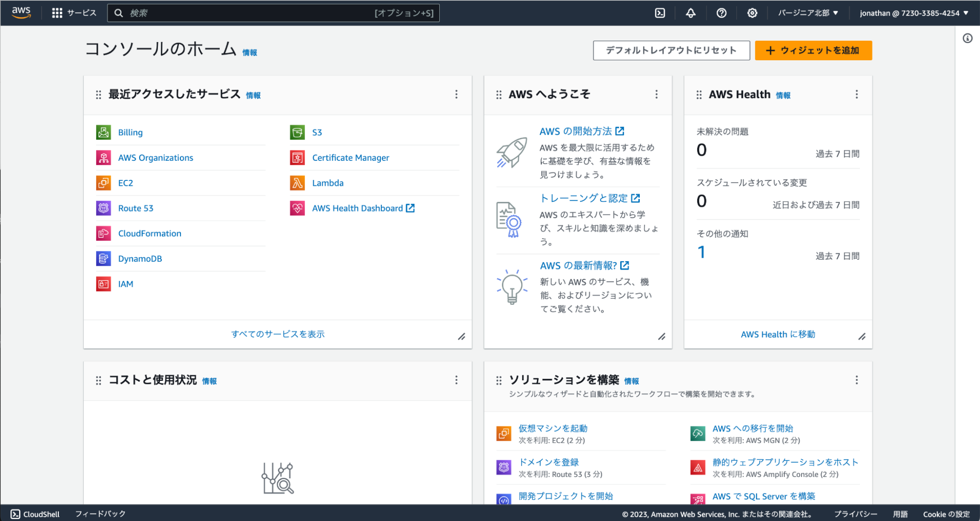This screenshot has height=521, width=980.
Task: Click the 検索 search field
Action: coord(273,13)
